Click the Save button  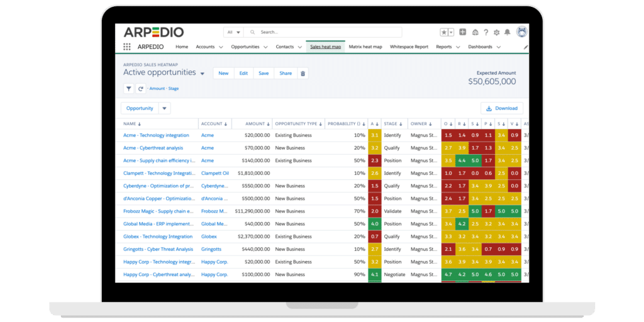[264, 74]
